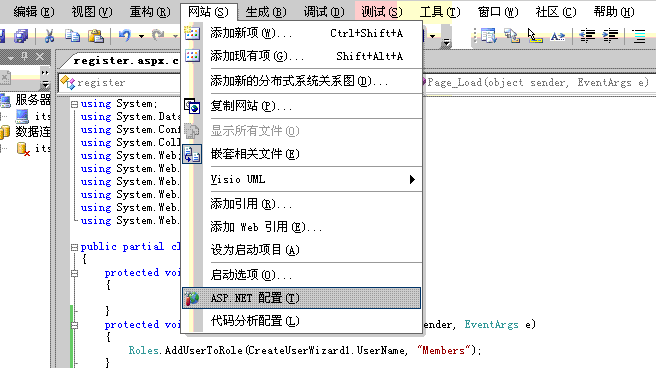Open Server Explorer panel window-position dropdown
Viewport: 656px width, 368px height.
click(10, 57)
